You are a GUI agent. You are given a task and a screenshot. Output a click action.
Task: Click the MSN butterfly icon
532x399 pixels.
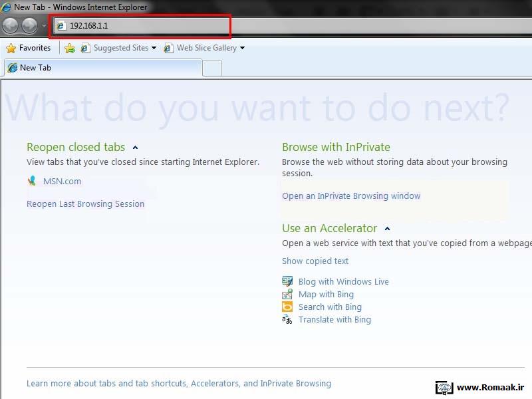pyautogui.click(x=32, y=181)
